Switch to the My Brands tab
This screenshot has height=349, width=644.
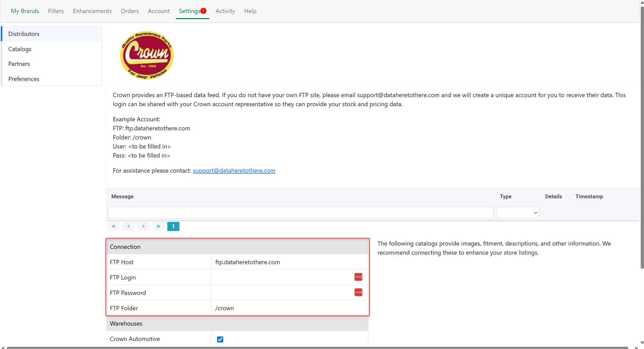coord(25,11)
